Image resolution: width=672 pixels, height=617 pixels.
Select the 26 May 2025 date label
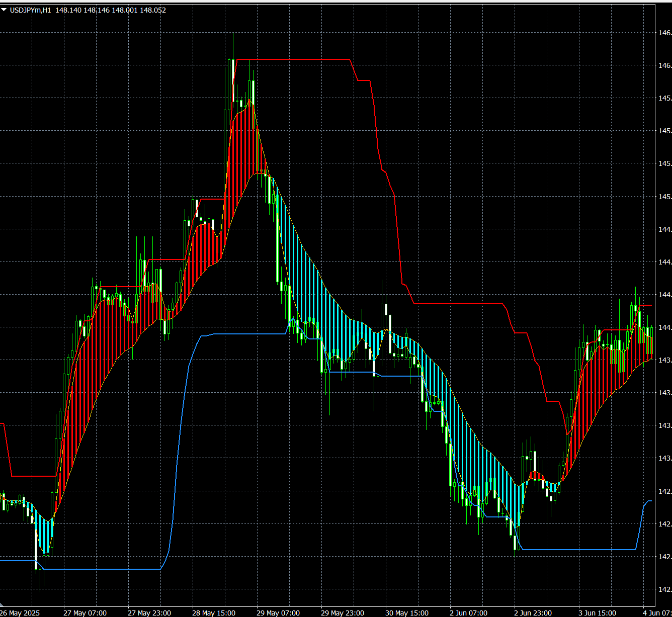click(20, 612)
